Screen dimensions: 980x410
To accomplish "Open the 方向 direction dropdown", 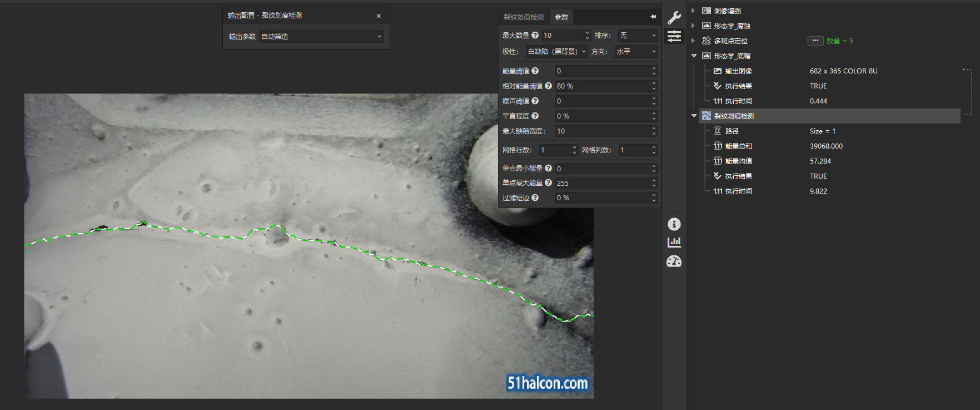I will pos(636,52).
